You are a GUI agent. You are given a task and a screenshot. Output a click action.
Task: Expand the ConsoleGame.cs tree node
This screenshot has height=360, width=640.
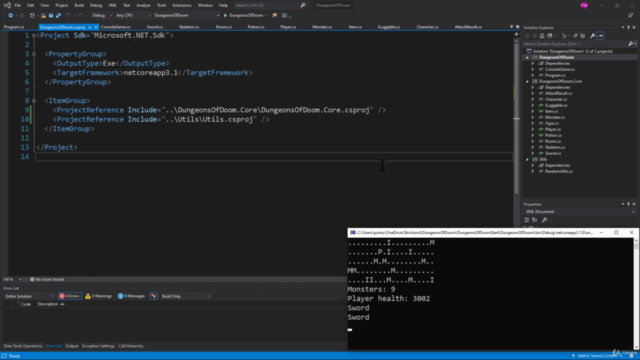tap(533, 69)
